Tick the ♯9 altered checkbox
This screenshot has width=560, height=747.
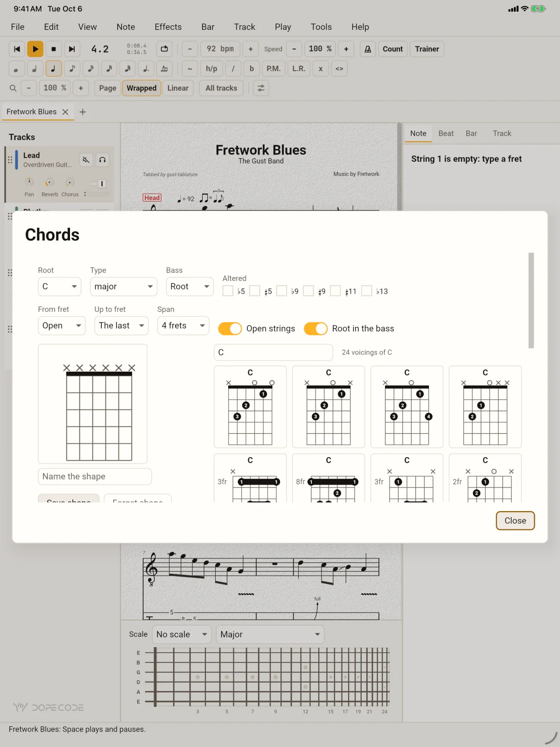coord(308,291)
